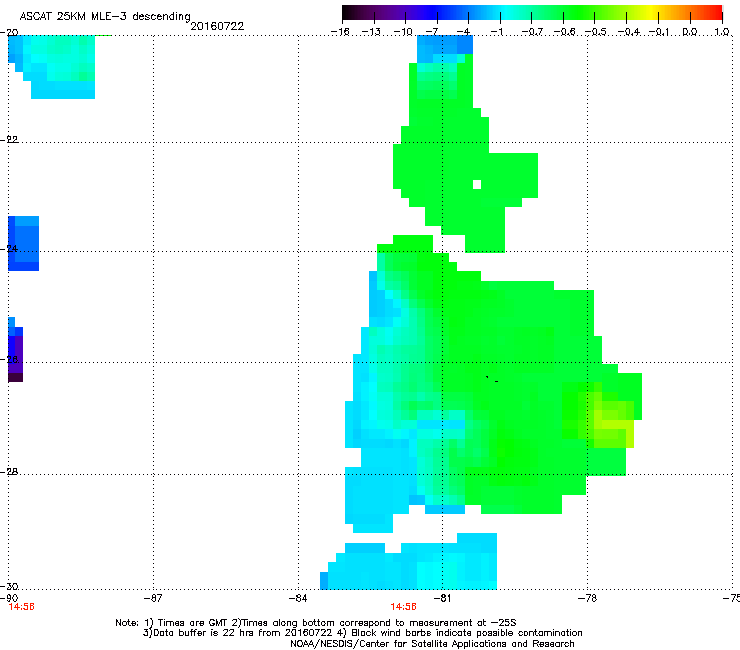Click the blue data block at -24 latitude on left edge

click(x=24, y=244)
